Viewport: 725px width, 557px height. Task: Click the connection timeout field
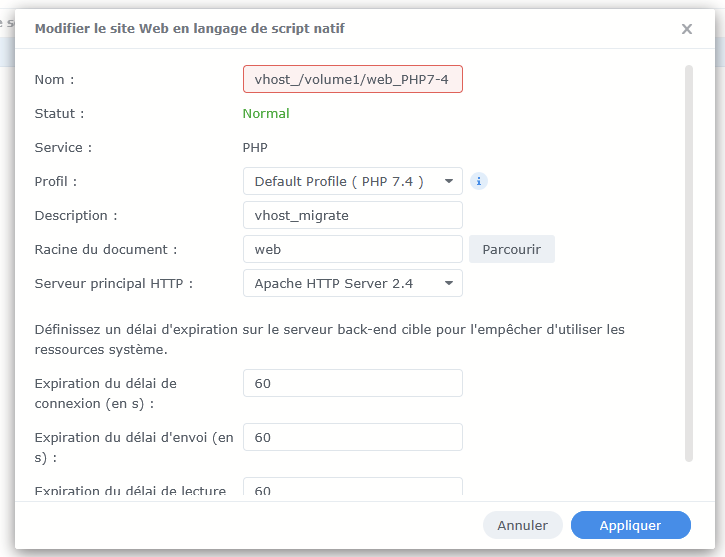pos(352,383)
